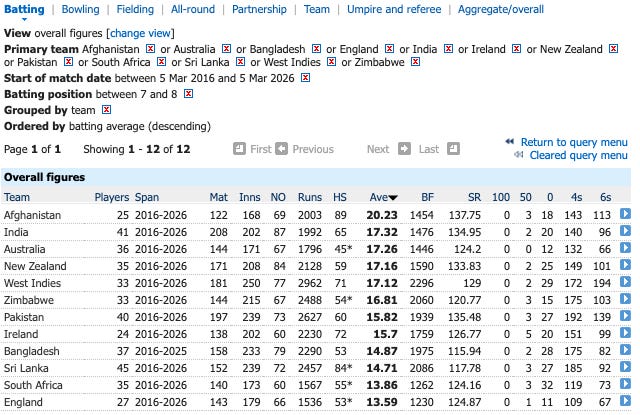Sort table by Runs column

(310, 197)
